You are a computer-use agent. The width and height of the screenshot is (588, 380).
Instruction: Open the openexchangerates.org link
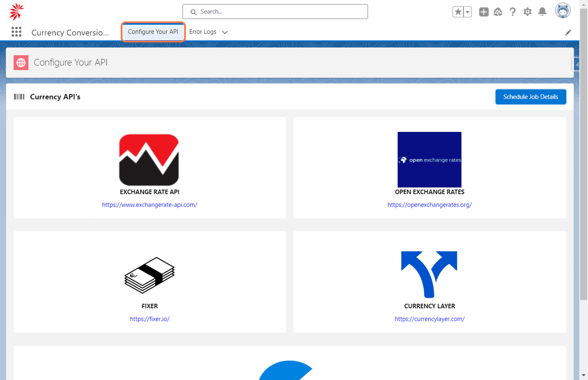point(430,205)
